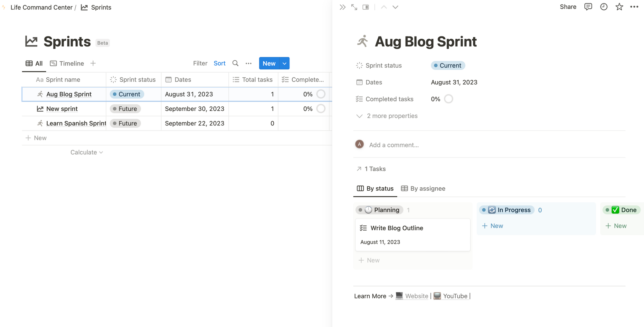Image resolution: width=644 pixels, height=327 pixels.
Task: Click the blue New button
Action: pos(269,64)
